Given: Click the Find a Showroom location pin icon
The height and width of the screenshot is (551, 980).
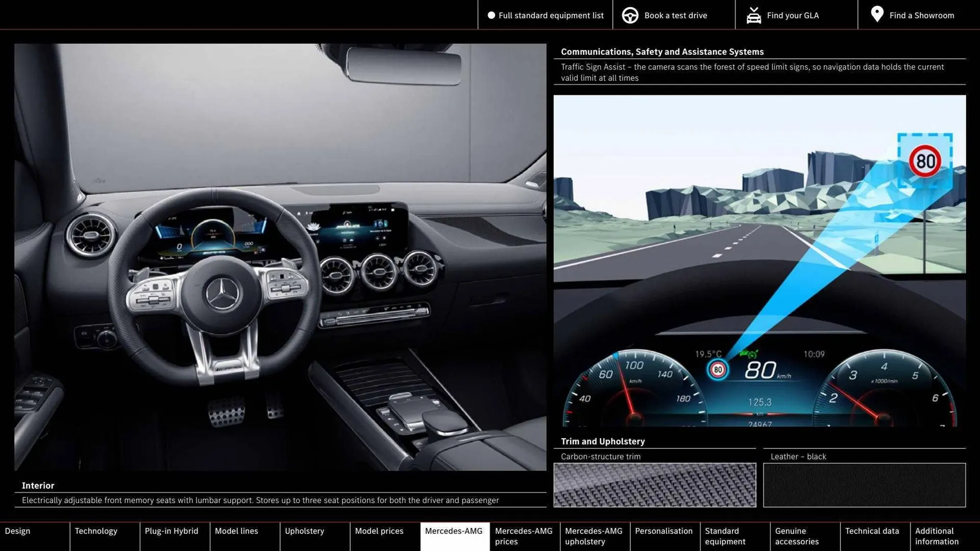Looking at the screenshot, I should pos(877,15).
